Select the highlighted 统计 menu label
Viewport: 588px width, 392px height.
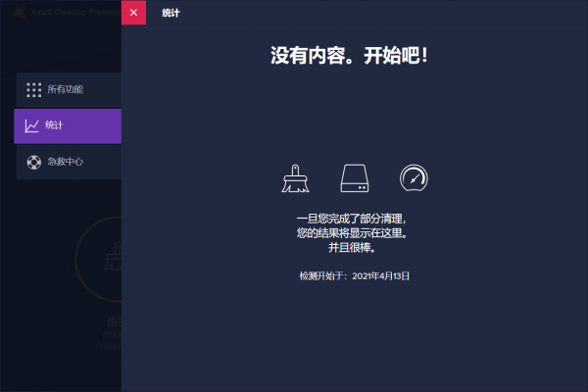56,125
